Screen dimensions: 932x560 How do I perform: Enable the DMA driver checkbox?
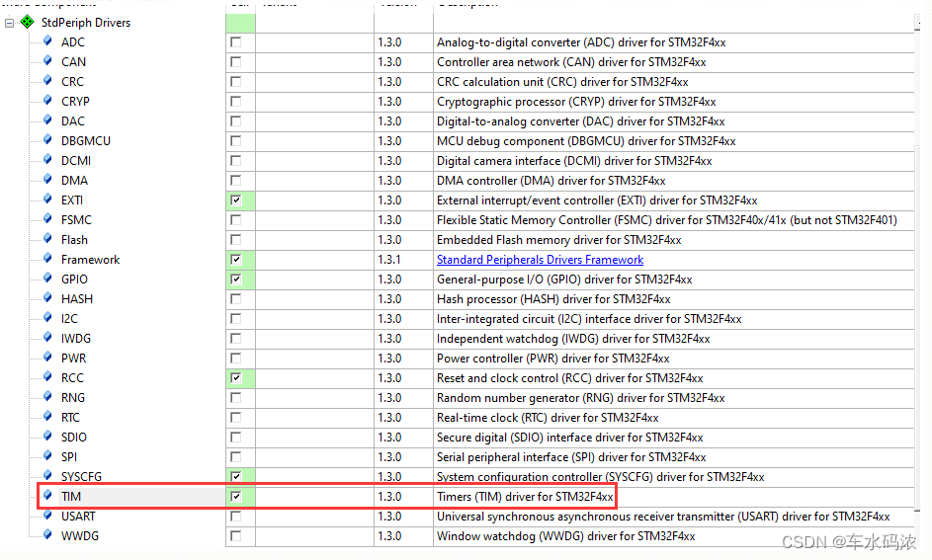(236, 180)
